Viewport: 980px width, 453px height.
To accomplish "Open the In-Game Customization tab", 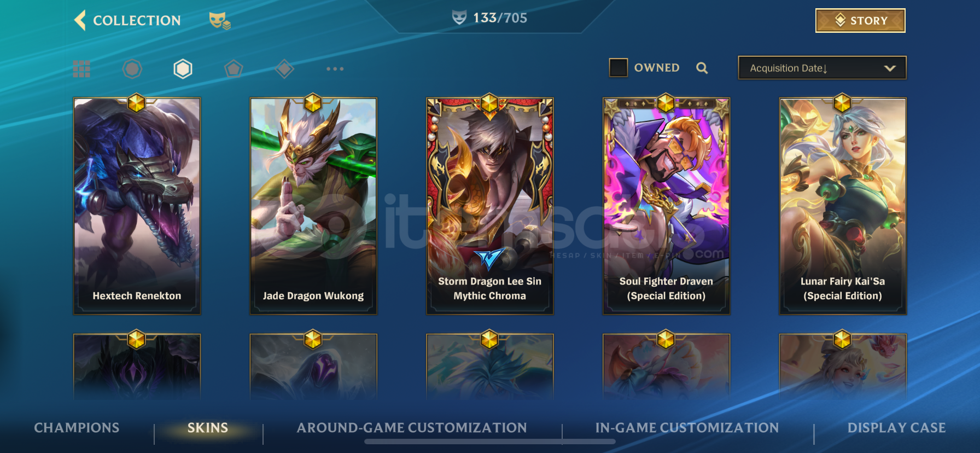I will click(x=687, y=428).
